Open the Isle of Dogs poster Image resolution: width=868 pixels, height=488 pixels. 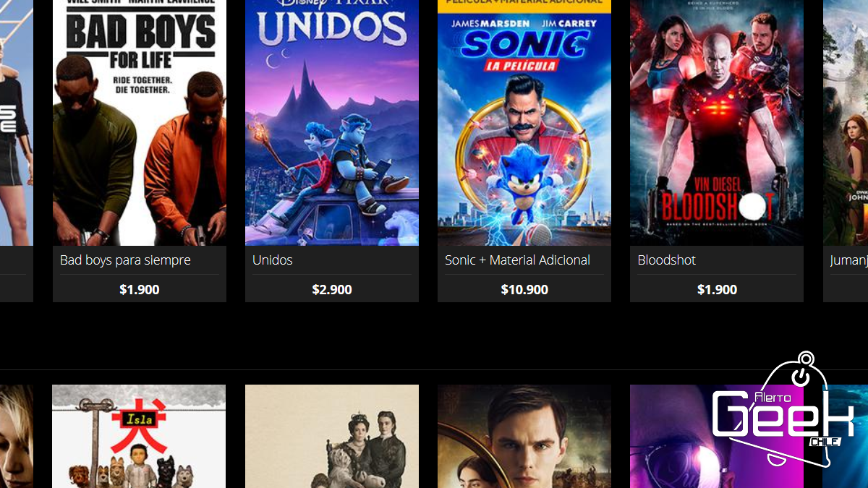tap(139, 436)
